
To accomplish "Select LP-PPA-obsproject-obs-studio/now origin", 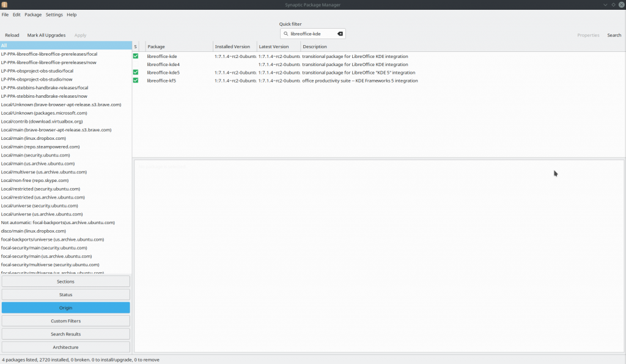I will click(37, 79).
